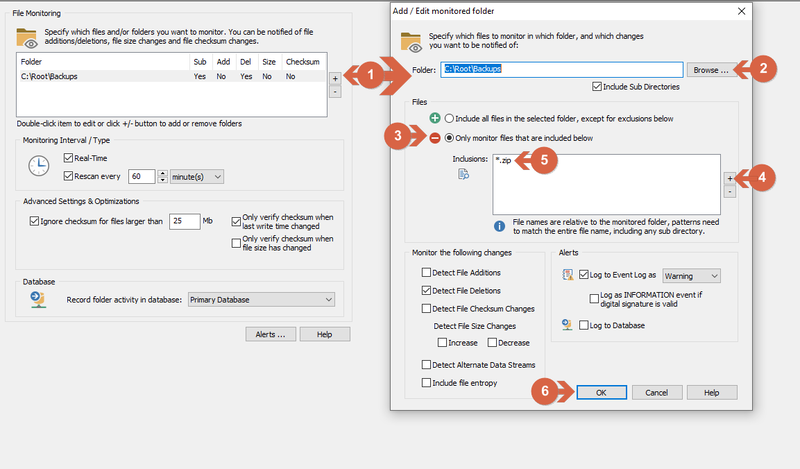Screen dimensions: 800x469
Task: Click the Browse button for folder
Action: (711, 70)
